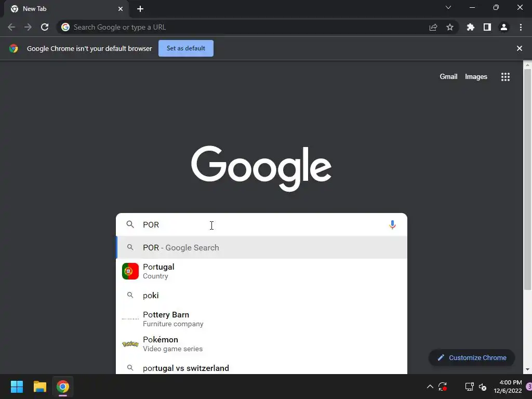The image size is (532, 399).
Task: Reload the current page
Action: [x=45, y=27]
